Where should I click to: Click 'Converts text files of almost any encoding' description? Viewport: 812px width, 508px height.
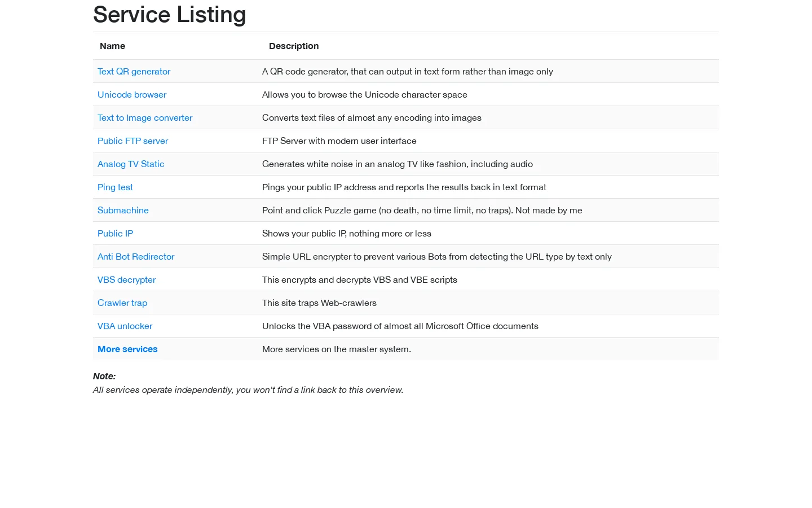point(372,118)
